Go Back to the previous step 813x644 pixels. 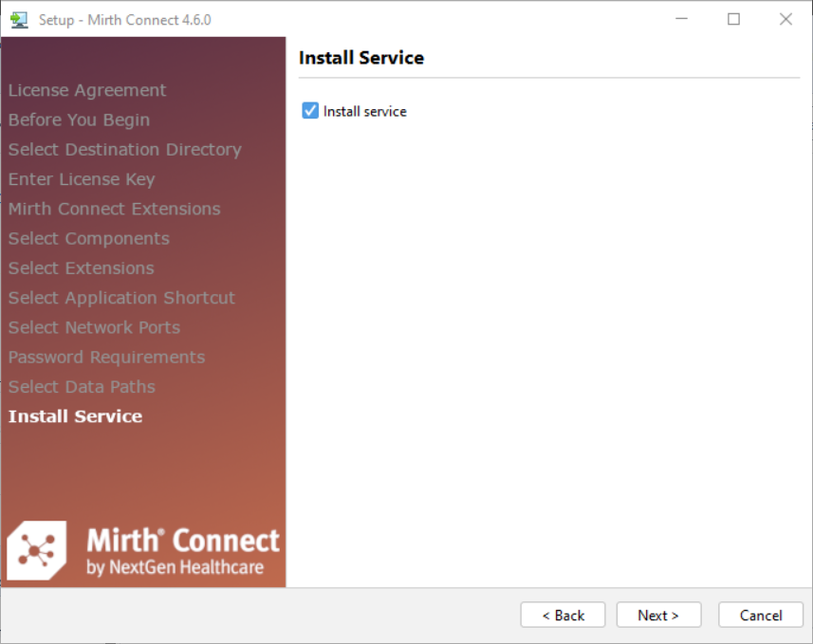tap(563, 615)
